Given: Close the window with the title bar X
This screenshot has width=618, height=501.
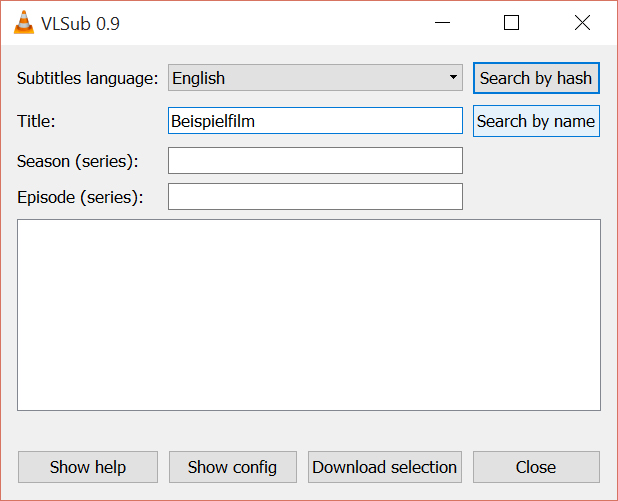Looking at the screenshot, I should click(582, 23).
